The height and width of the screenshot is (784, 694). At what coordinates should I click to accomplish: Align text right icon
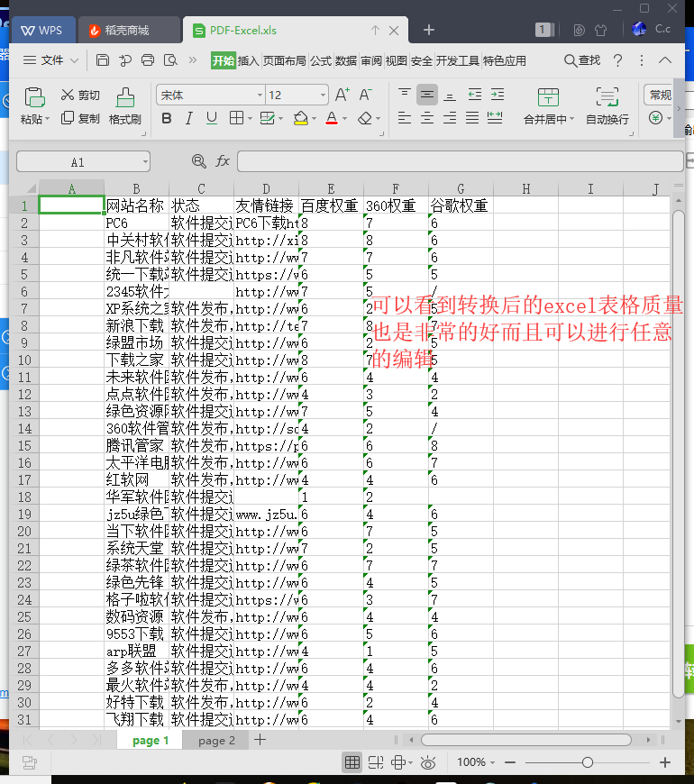point(450,118)
